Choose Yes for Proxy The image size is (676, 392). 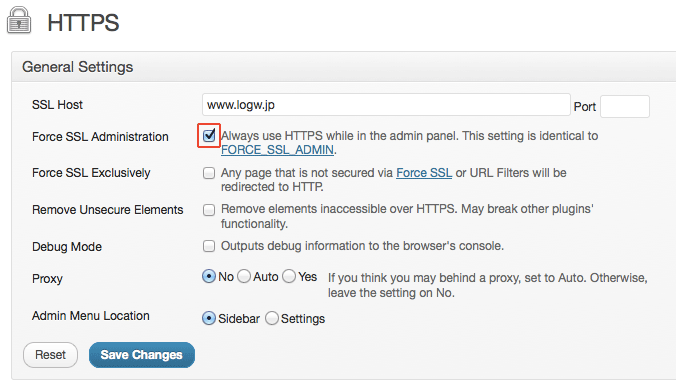click(289, 276)
